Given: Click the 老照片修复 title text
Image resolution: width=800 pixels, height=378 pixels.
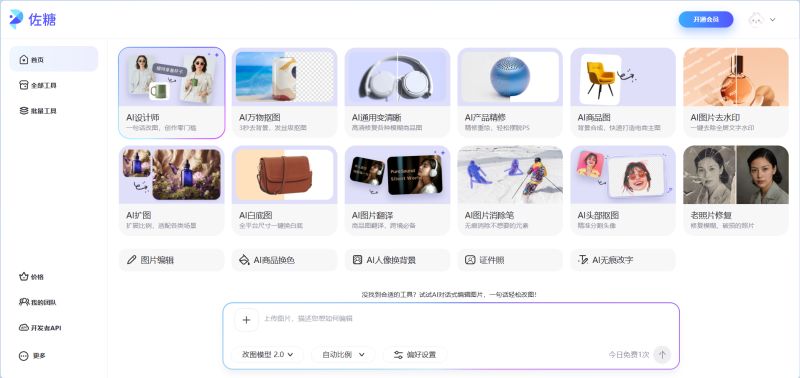Looking at the screenshot, I should [711, 215].
